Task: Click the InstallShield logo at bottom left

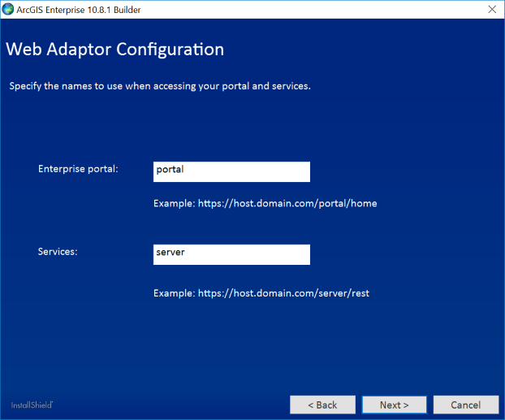Action: click(x=32, y=405)
